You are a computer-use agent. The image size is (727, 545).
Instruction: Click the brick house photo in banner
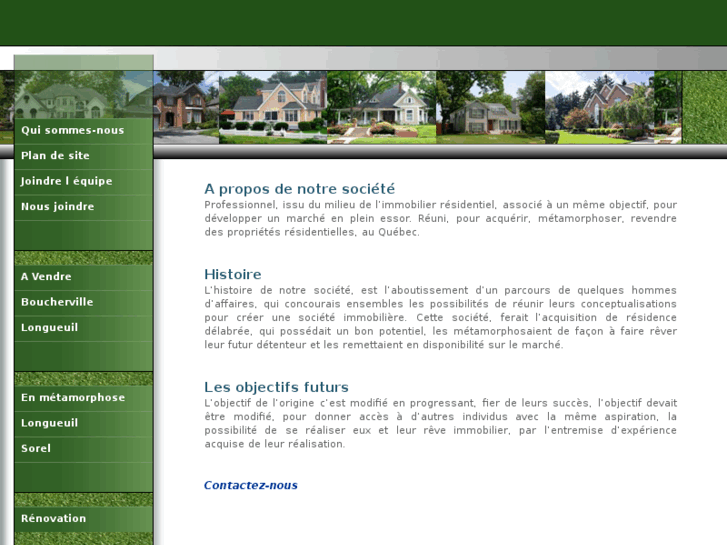(186, 108)
